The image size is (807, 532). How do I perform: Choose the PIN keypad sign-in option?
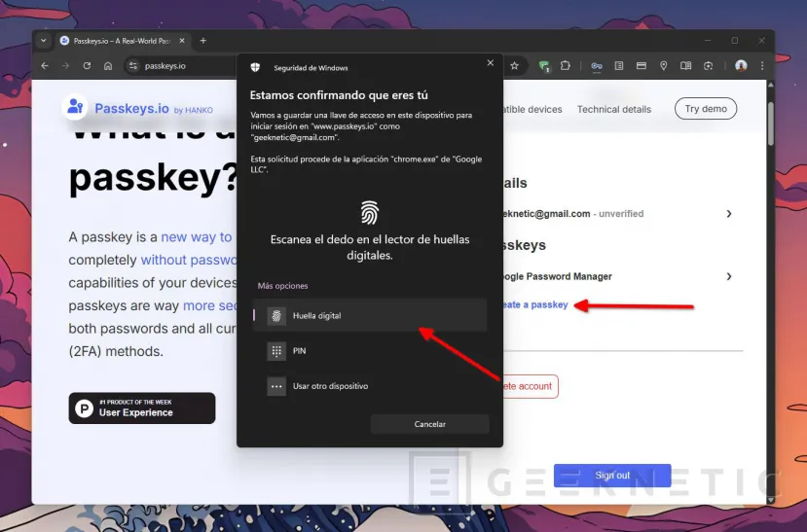pos(370,351)
